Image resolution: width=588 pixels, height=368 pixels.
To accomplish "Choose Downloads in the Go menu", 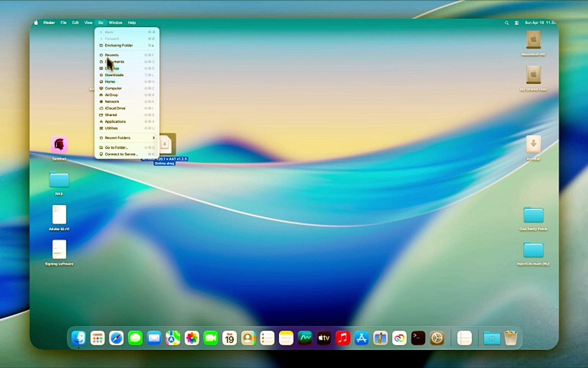I will [x=127, y=75].
